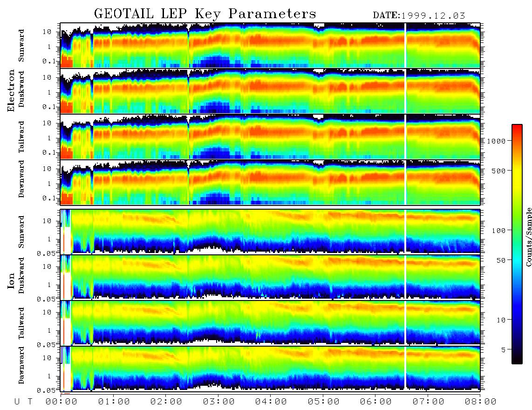Click the "1" tick of Electron Tailward panel
532x410 pixels.
[x=49, y=138]
